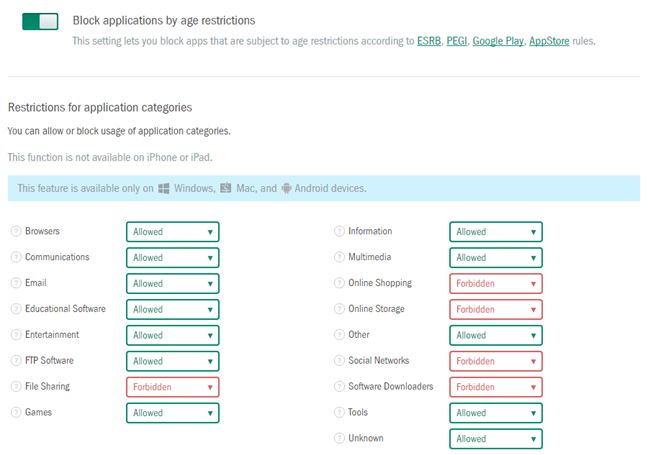Open the ESRB link
Screen dimensions: 648x455
pos(429,41)
